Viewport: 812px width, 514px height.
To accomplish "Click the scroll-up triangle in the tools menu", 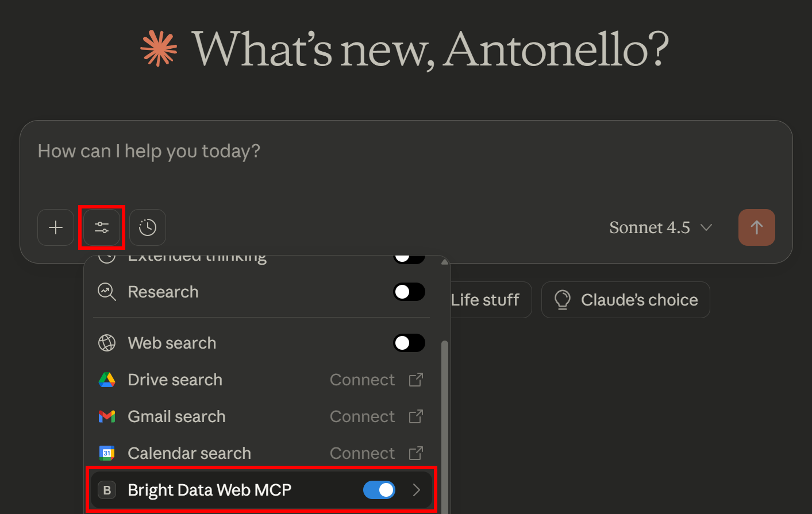I will pos(444,261).
